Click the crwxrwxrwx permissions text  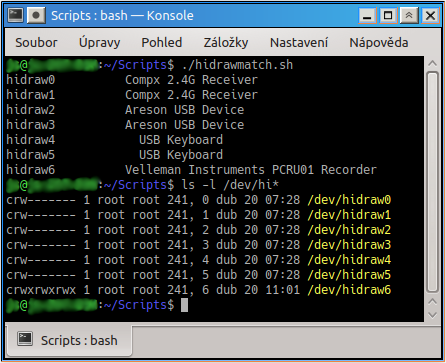tap(41, 290)
